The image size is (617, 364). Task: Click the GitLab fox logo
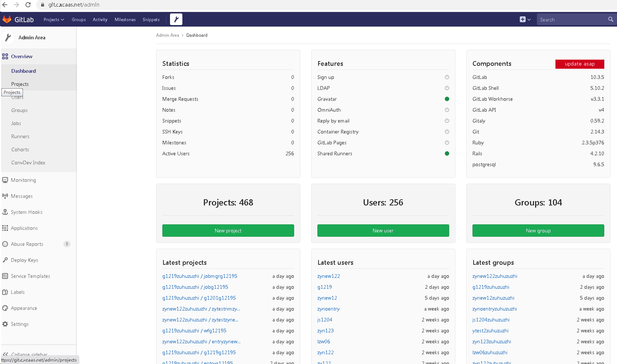(7, 19)
